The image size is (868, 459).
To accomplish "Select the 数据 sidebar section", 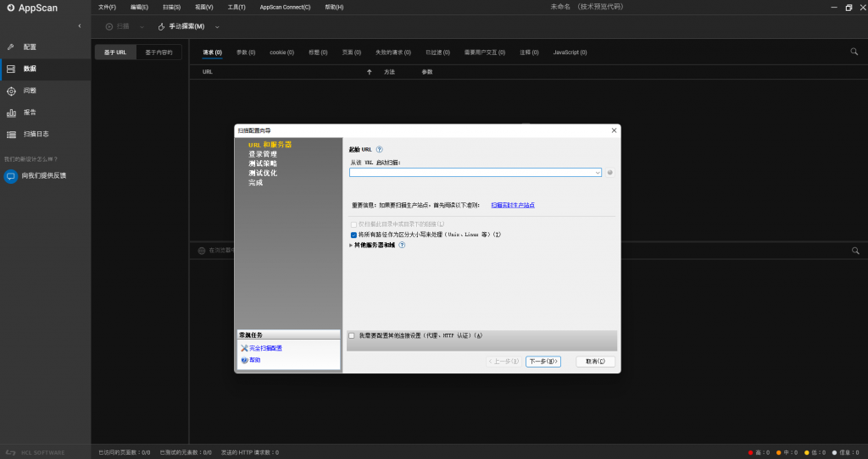I will click(46, 69).
